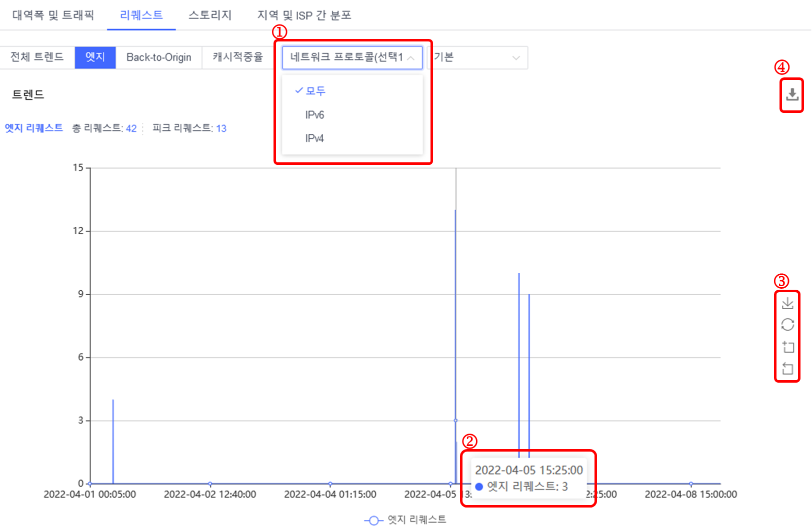812x532 pixels.
Task: Click the tooltip showing 2022-04-05 15:25:00
Action: 528,478
